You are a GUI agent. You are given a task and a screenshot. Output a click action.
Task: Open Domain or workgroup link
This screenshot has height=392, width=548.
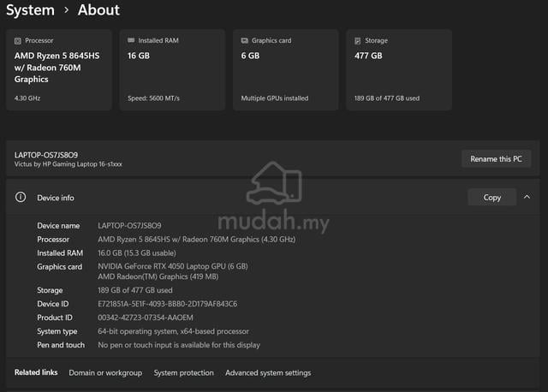point(105,373)
